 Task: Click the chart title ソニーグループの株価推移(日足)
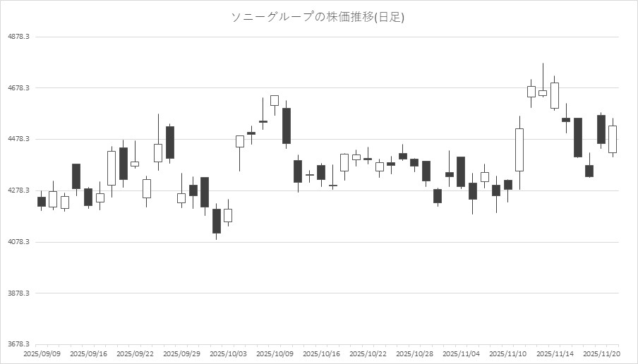[x=318, y=17]
